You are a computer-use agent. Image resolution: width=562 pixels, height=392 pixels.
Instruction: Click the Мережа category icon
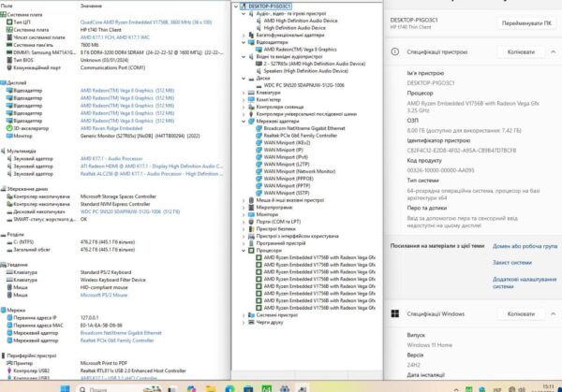(3, 310)
